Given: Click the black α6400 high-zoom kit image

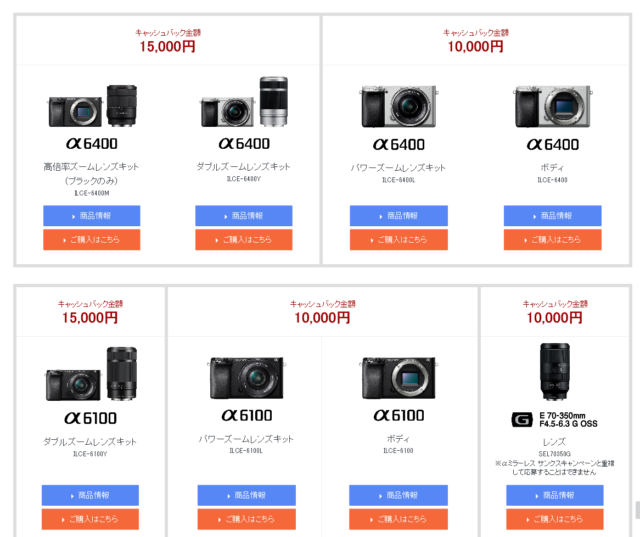Looking at the screenshot, I should (x=91, y=104).
